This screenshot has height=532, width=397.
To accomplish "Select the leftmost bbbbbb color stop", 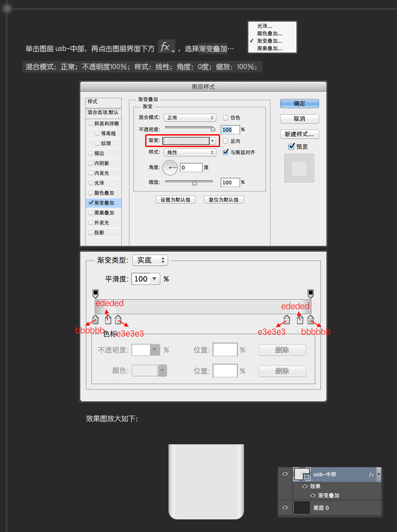I will tap(95, 320).
